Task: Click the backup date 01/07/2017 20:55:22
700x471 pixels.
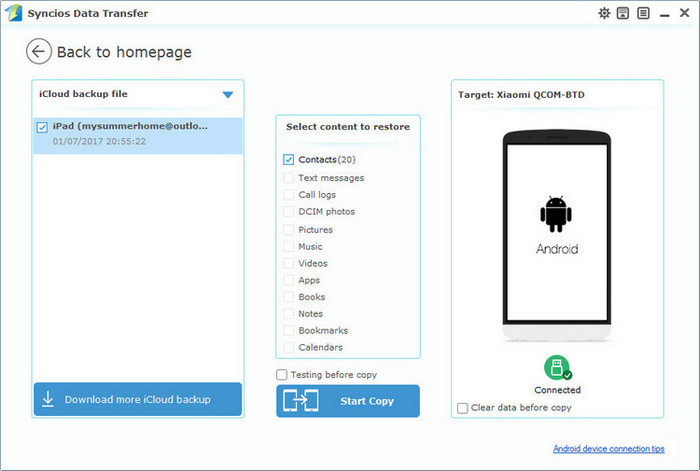Action: tap(99, 142)
